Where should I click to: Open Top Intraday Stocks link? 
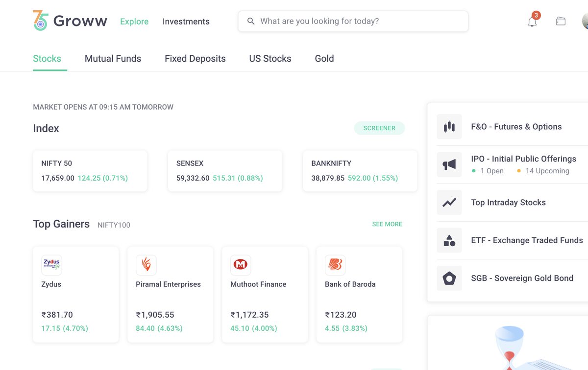[508, 203]
